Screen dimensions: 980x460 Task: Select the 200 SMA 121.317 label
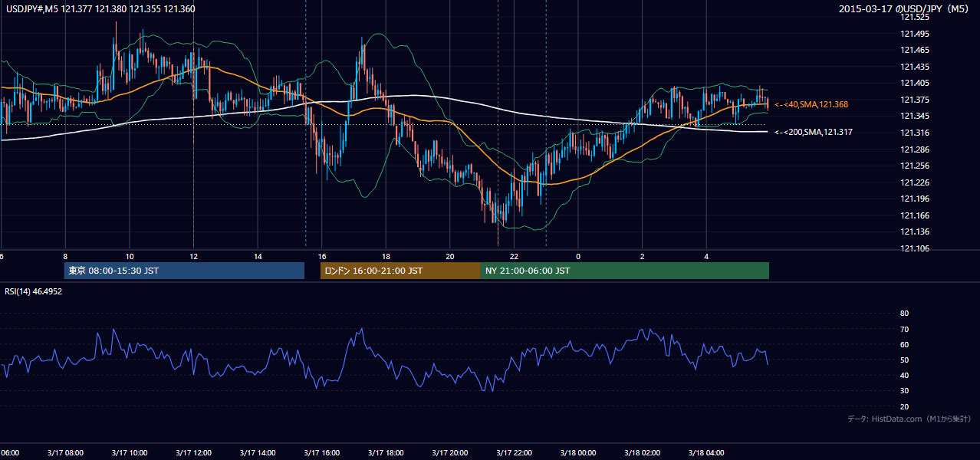(x=814, y=133)
